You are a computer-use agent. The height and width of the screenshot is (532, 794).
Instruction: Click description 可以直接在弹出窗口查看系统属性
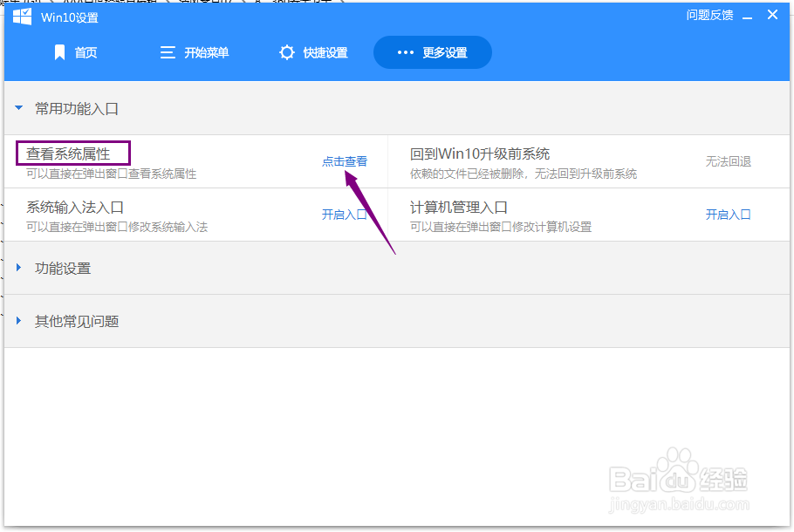(x=112, y=174)
